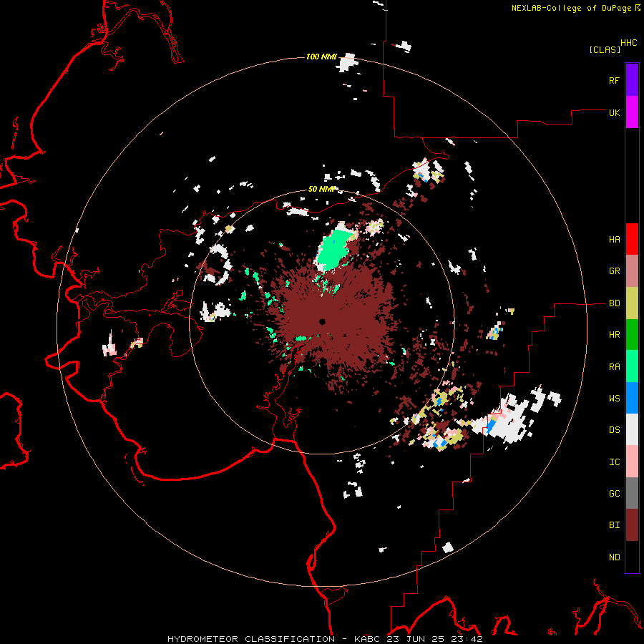Click the WS legend label
644x644 pixels.
[x=614, y=399]
